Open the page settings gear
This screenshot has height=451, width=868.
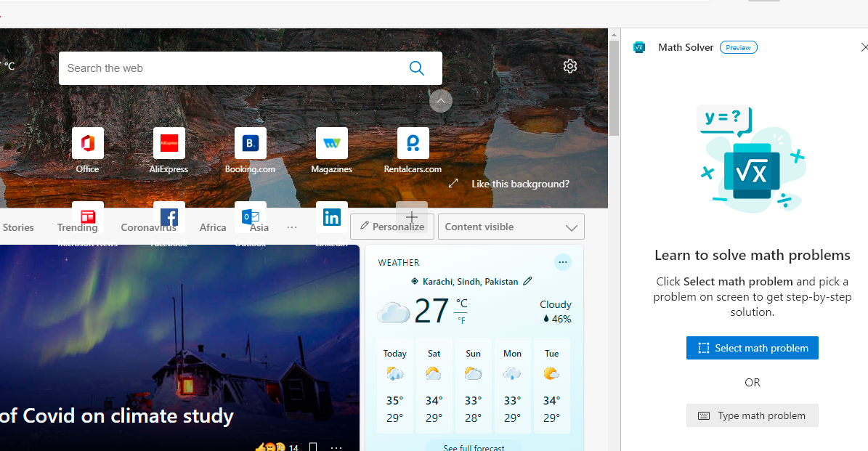coord(569,65)
